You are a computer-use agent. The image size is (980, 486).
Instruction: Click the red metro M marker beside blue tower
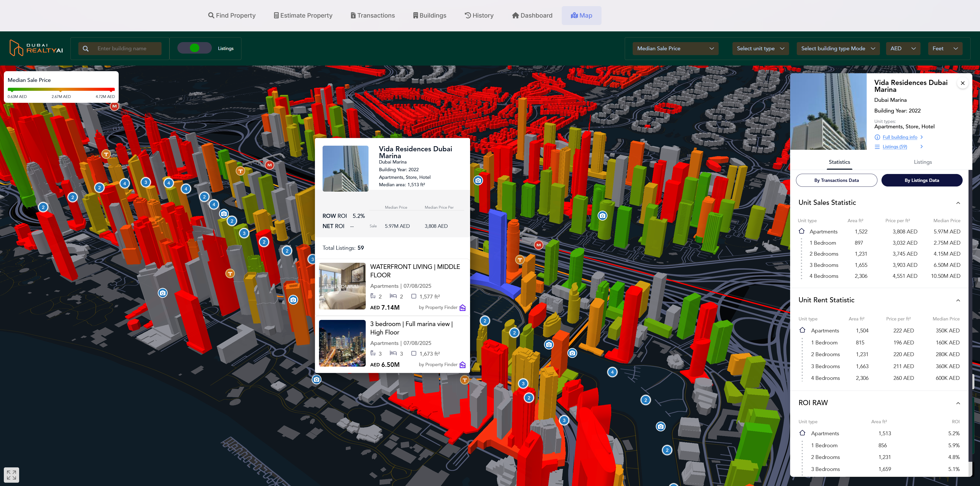point(538,245)
